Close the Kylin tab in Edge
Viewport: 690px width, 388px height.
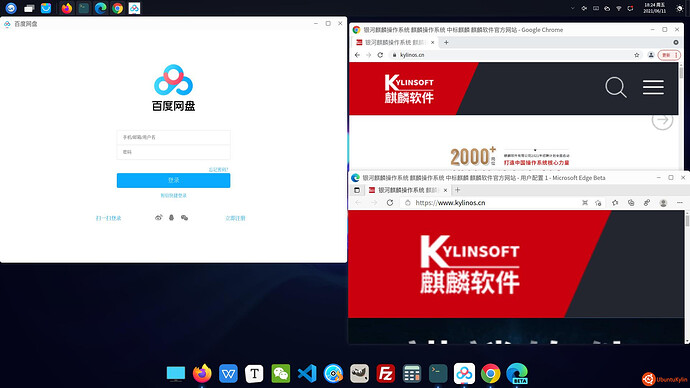tap(445, 190)
